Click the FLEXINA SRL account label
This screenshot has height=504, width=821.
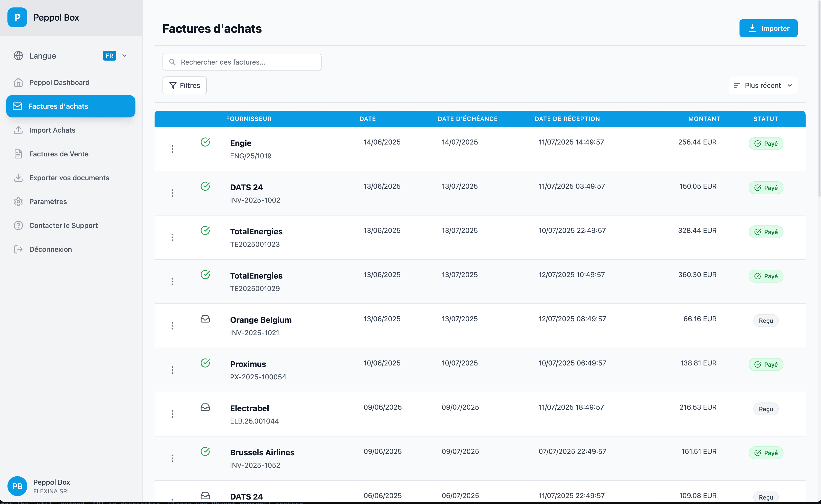pos(52,491)
